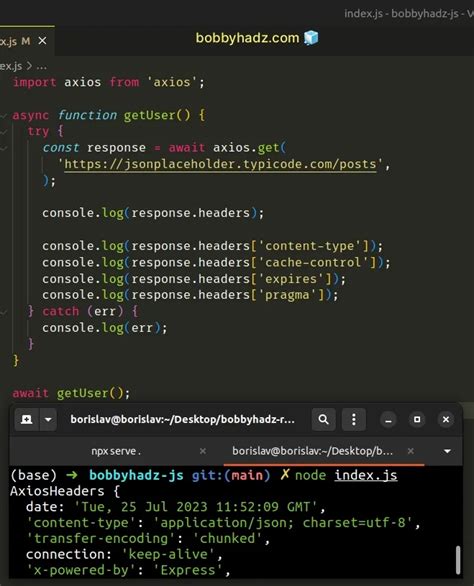Click the 'AxiosHeaders {' terminal output line

65,491
